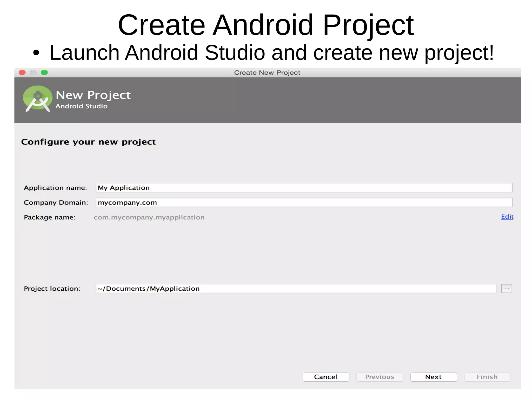Click the green zoom window button
The image size is (532, 399).
(x=44, y=73)
